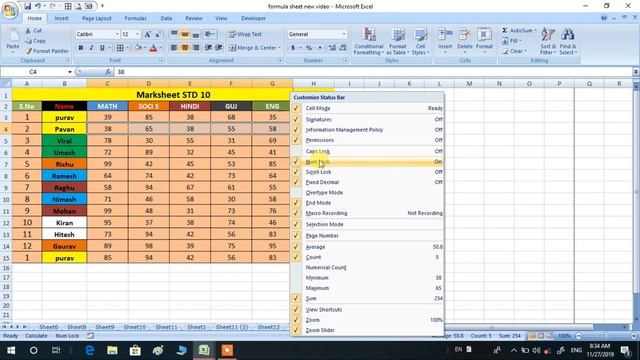This screenshot has width=640, height=360.
Task: Toggle the Num Lock status indicator
Action: (367, 162)
